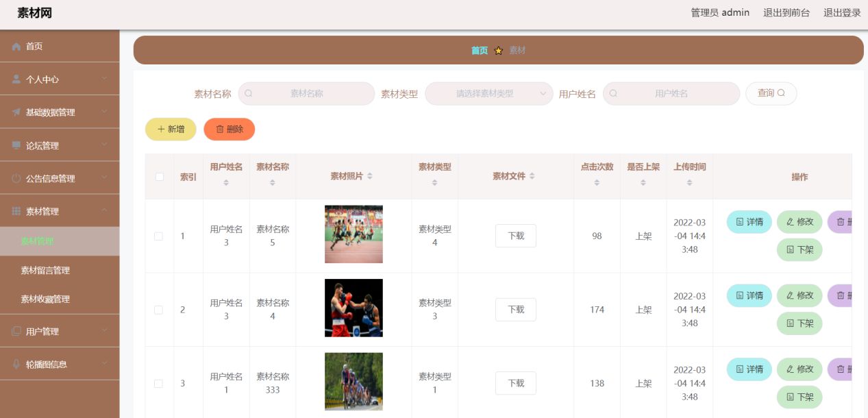The width and height of the screenshot is (868, 418).
Task: Click the orange 删除 button
Action: pos(230,129)
